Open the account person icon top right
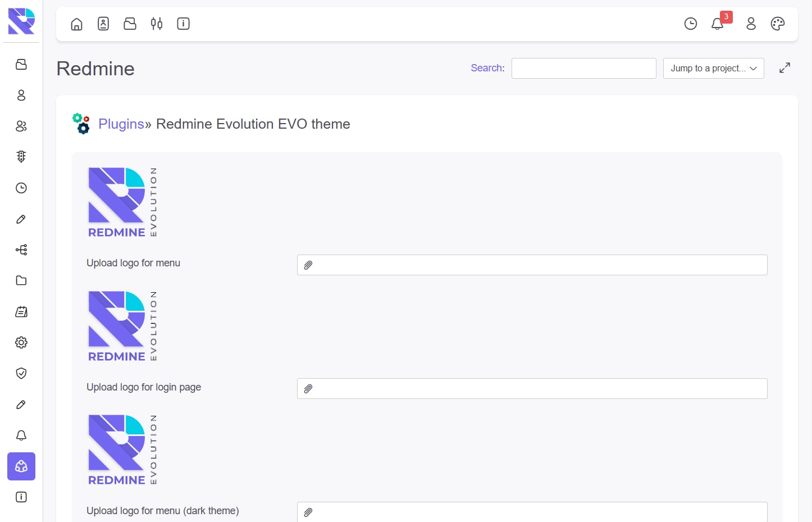812x522 pixels. tap(751, 24)
